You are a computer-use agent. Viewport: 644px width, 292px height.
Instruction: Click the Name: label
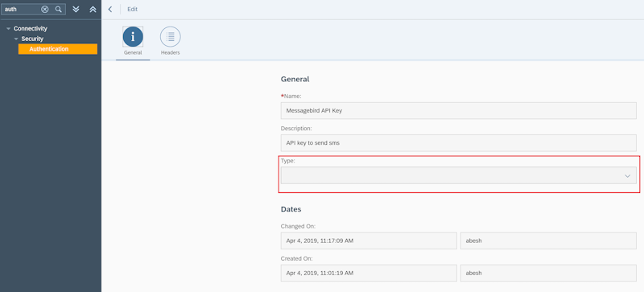point(291,96)
